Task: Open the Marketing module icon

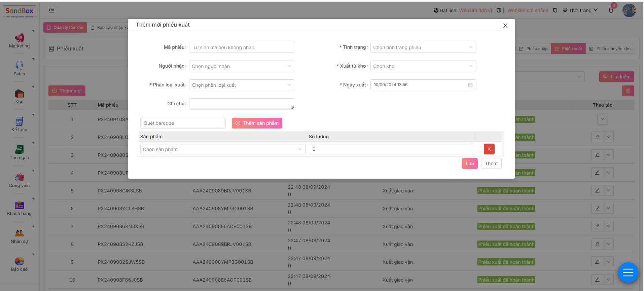Action: 19,38
